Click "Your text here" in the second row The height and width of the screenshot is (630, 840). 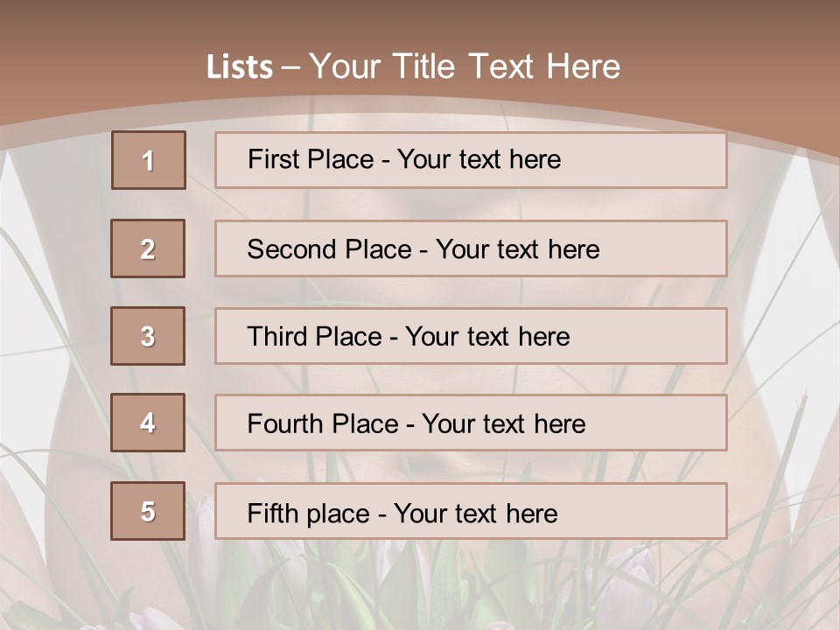coord(517,249)
